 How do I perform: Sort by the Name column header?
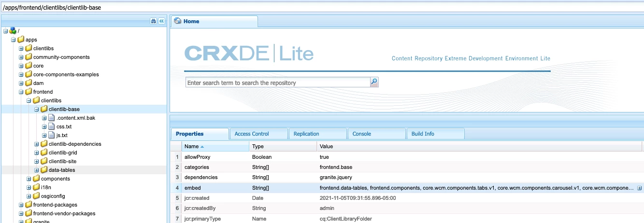coord(215,146)
